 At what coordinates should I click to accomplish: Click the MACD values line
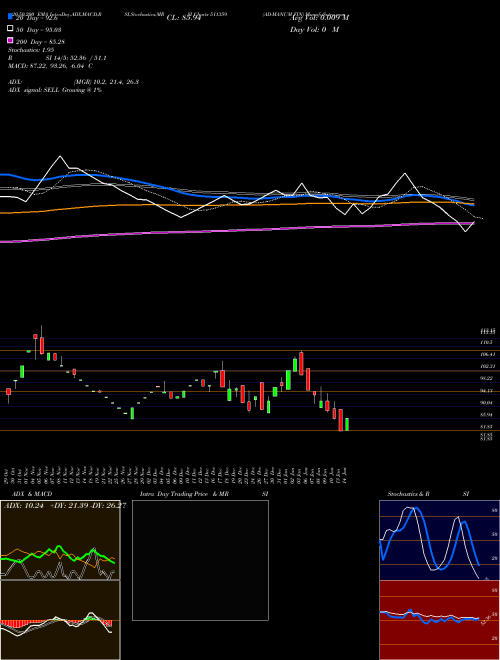[51, 66]
